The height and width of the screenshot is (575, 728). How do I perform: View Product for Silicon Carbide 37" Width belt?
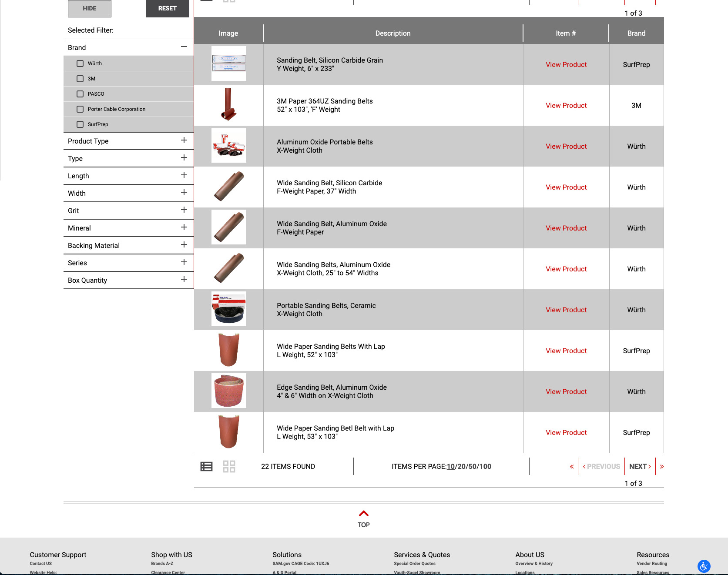point(566,187)
